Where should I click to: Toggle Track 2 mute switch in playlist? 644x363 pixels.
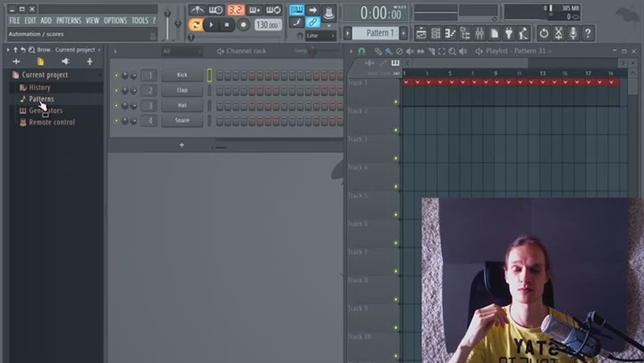(x=396, y=130)
